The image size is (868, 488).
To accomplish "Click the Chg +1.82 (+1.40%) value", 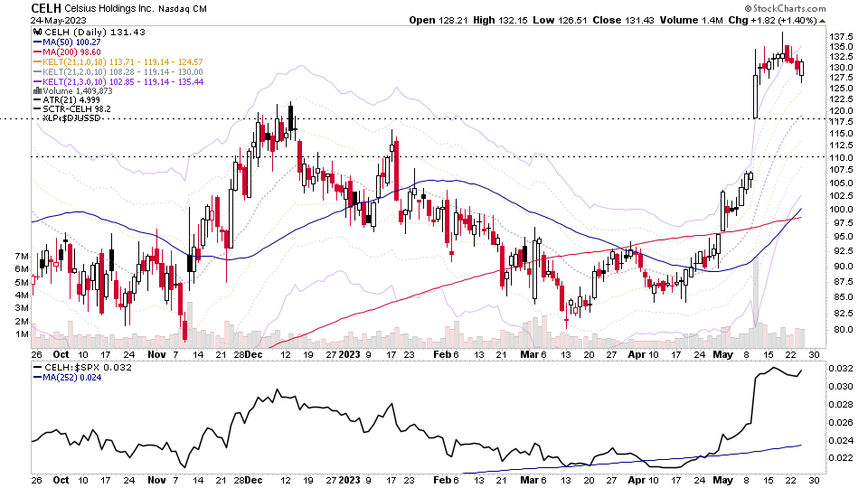I will click(772, 20).
